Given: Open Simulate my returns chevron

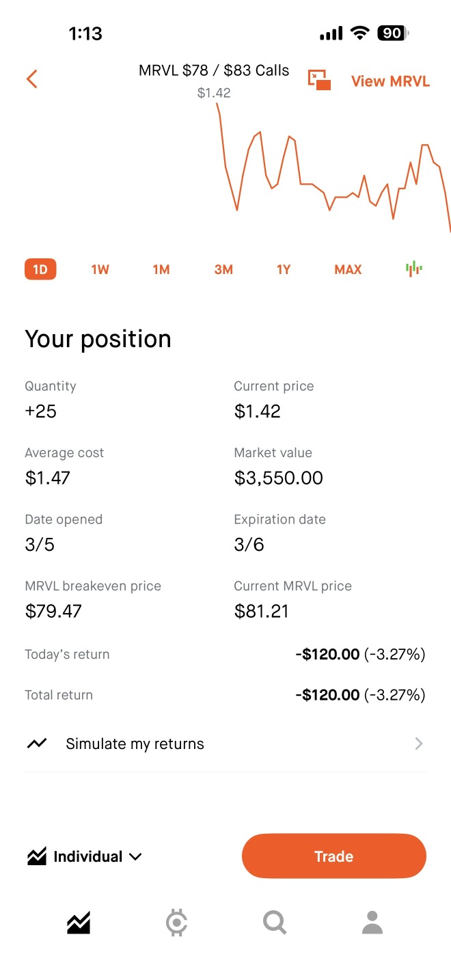Looking at the screenshot, I should coord(419,744).
